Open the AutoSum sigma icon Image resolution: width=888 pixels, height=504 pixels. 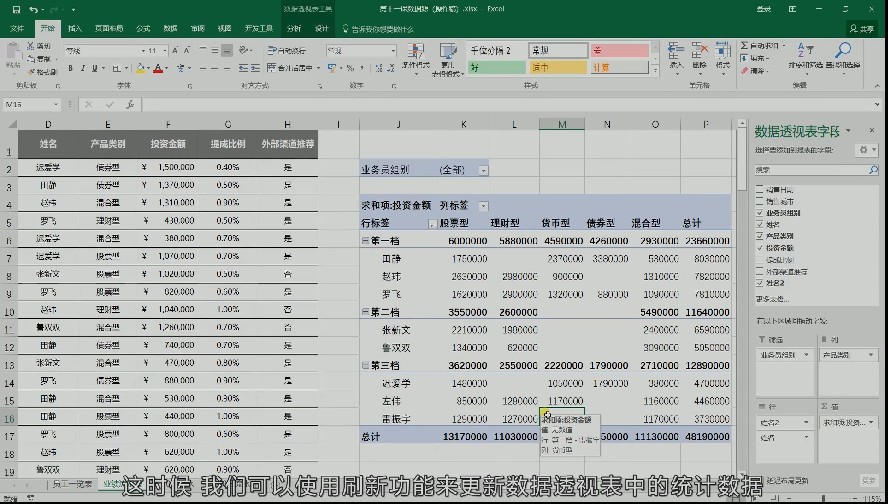744,45
